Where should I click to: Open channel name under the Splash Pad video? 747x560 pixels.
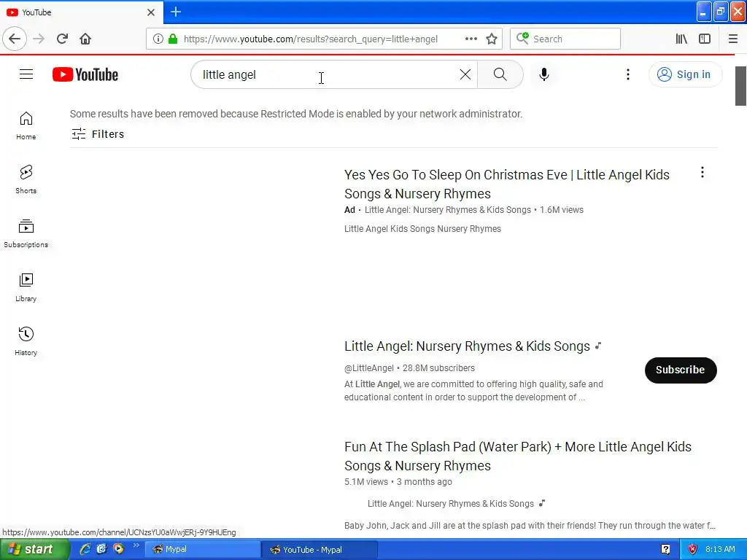[x=451, y=504]
